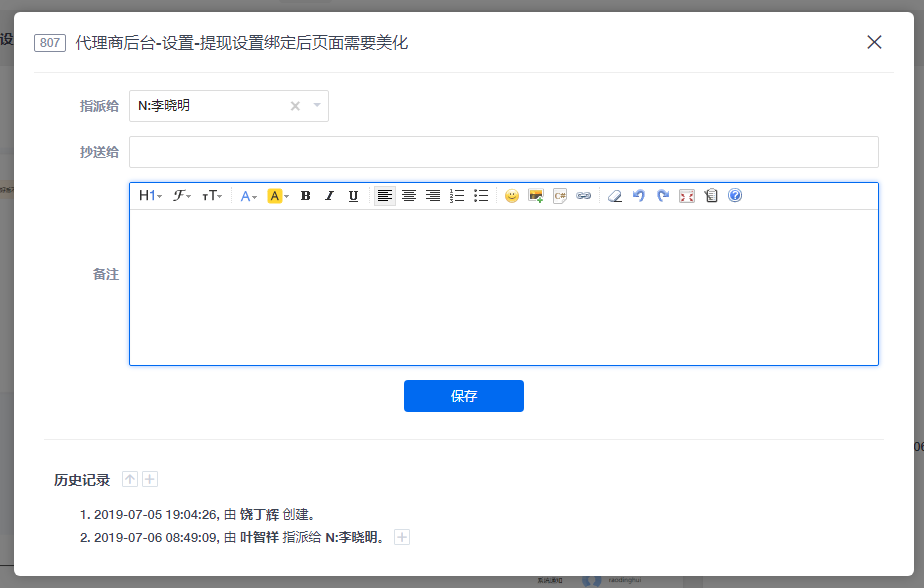Clear the selected assignee N:李晓明
This screenshot has width=924, height=588.
click(x=295, y=106)
